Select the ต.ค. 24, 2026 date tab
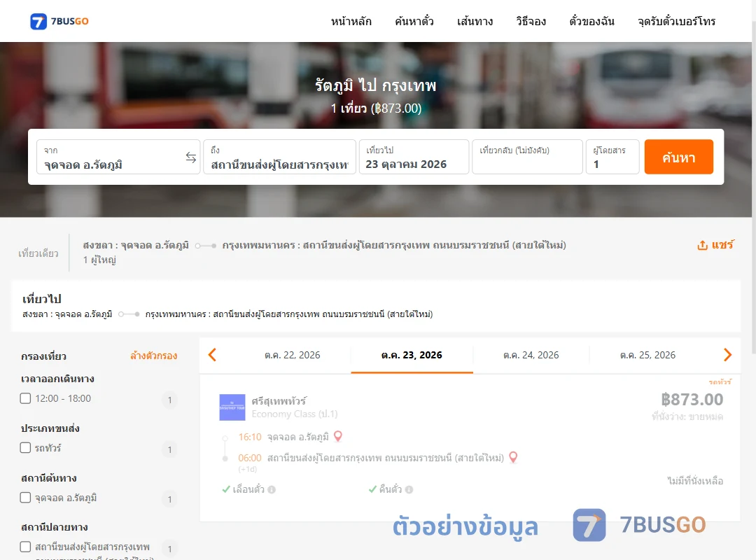 (531, 355)
